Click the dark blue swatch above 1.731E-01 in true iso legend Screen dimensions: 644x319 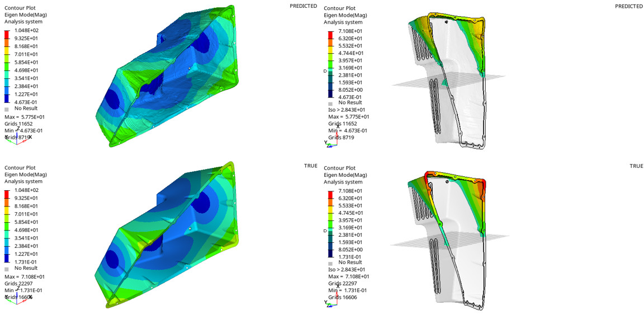[331, 254]
